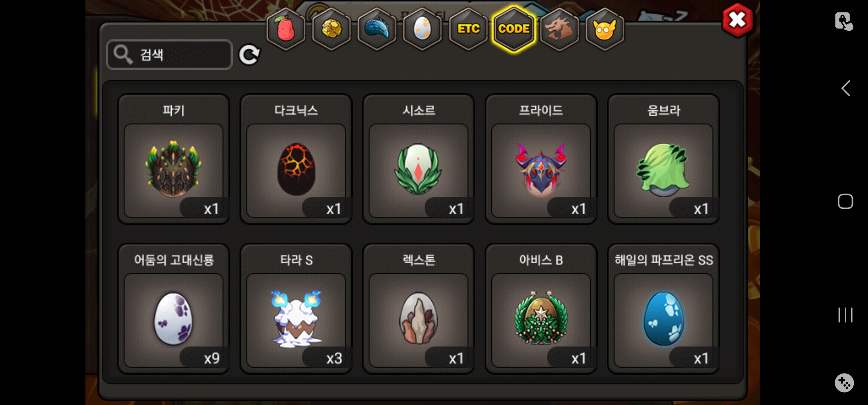Choose the 다크닉스 lava egg
868x405 pixels.
click(296, 159)
